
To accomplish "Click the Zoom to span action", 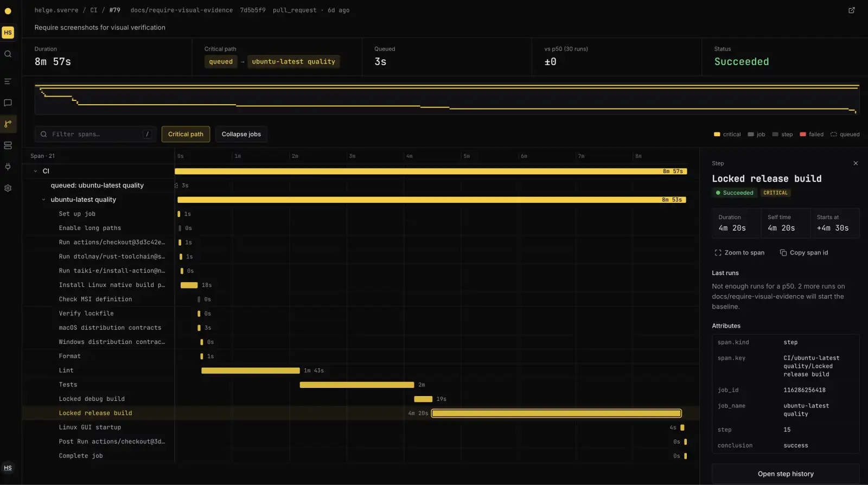I will 739,253.
